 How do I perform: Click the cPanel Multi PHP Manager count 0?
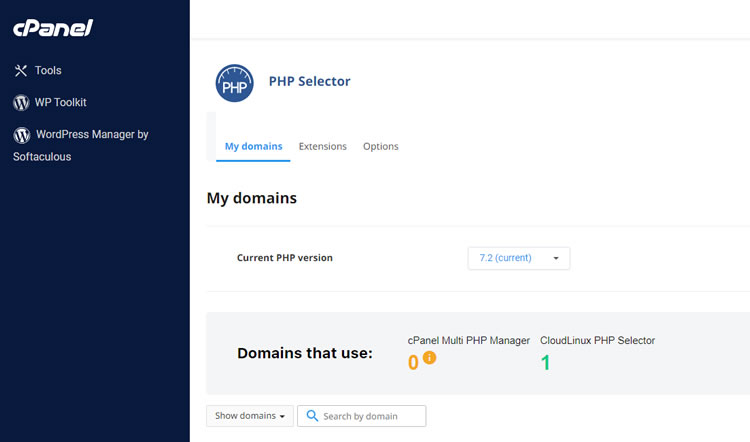[413, 363]
